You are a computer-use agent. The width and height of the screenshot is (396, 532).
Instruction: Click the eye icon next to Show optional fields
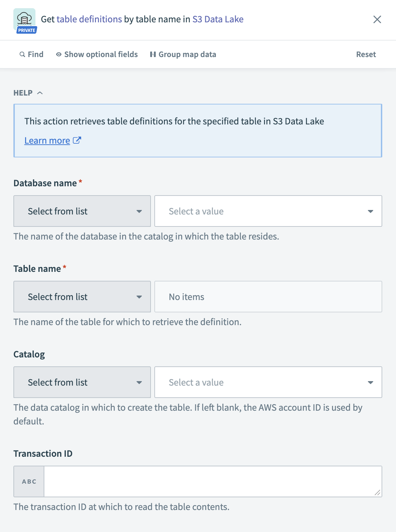point(58,54)
